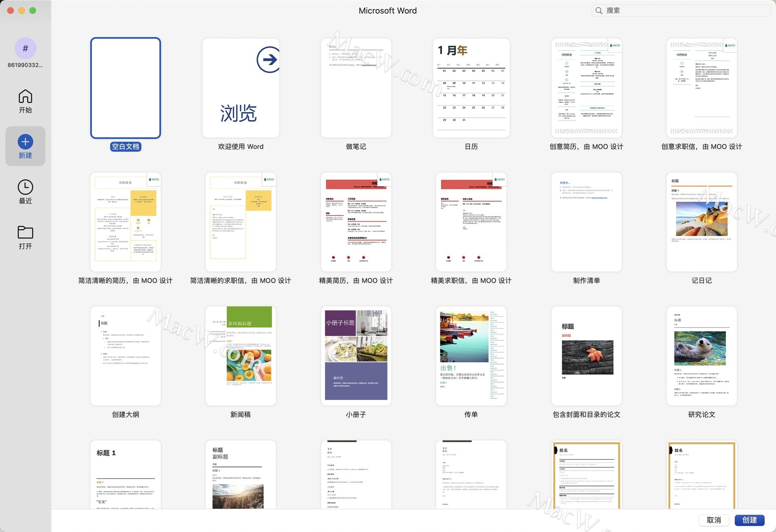Click the 创建 button
This screenshot has height=532, width=776.
(750, 520)
